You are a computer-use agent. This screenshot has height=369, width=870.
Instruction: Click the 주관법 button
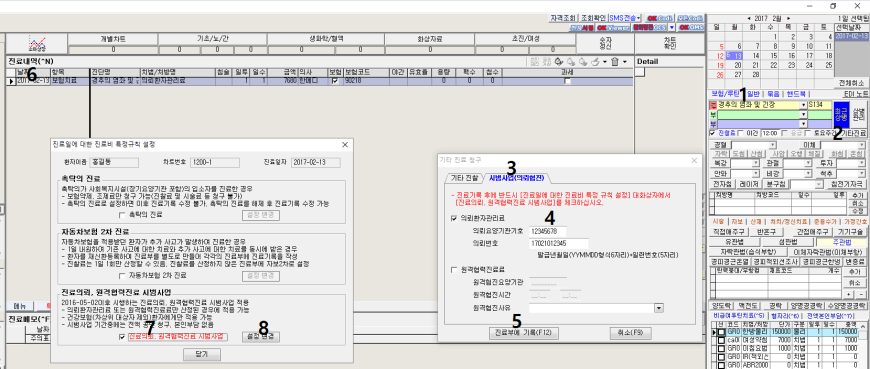(842, 242)
